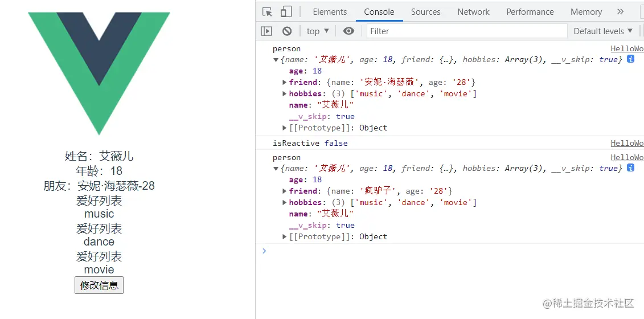Expand the friend entry named 疯驴子
Viewport: 644px width, 319px height.
pos(284,191)
